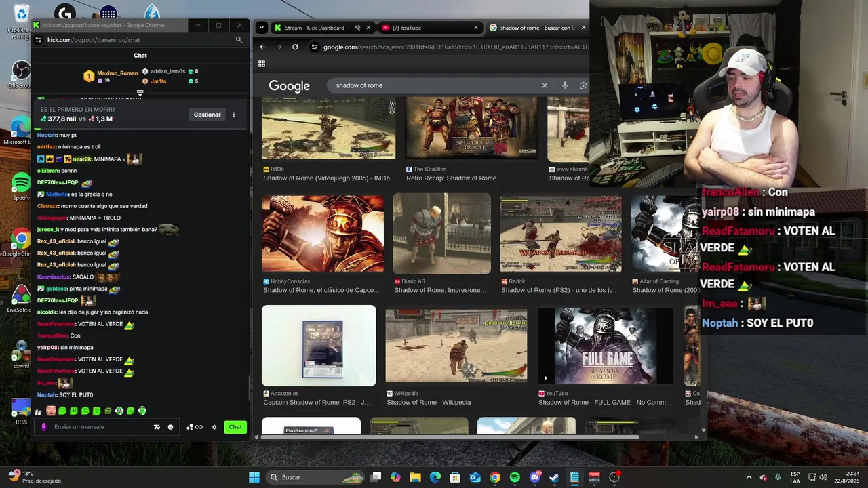The width and height of the screenshot is (868, 488).
Task: Open the poll three-dot options menu
Action: point(234,115)
